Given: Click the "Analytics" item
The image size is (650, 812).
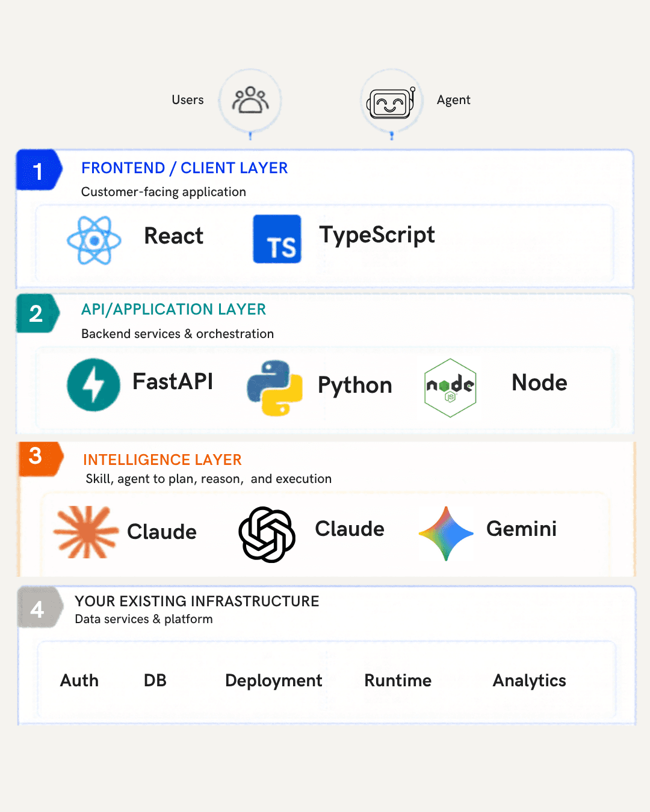Looking at the screenshot, I should (x=530, y=681).
